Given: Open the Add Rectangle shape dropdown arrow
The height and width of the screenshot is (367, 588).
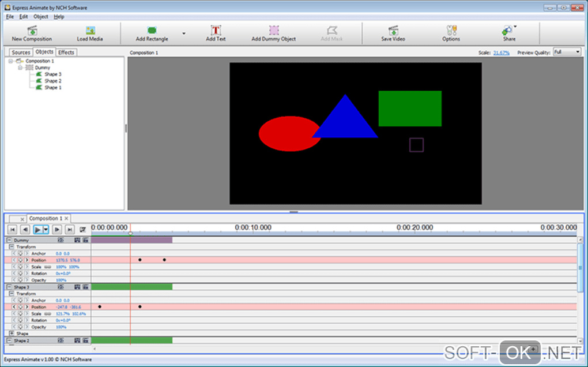Looking at the screenshot, I should pyautogui.click(x=184, y=33).
